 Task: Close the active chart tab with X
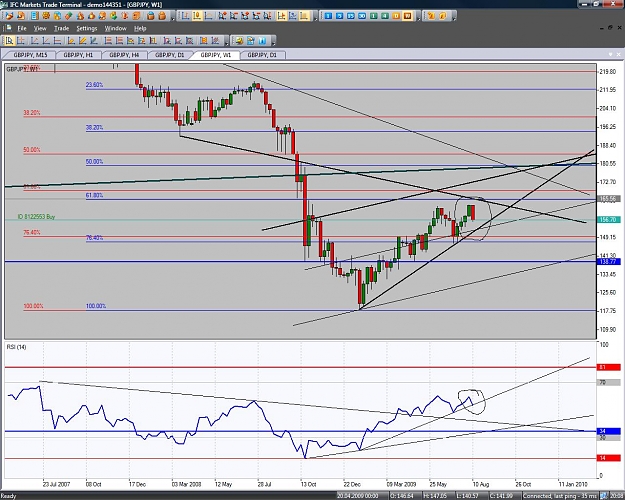pos(619,54)
